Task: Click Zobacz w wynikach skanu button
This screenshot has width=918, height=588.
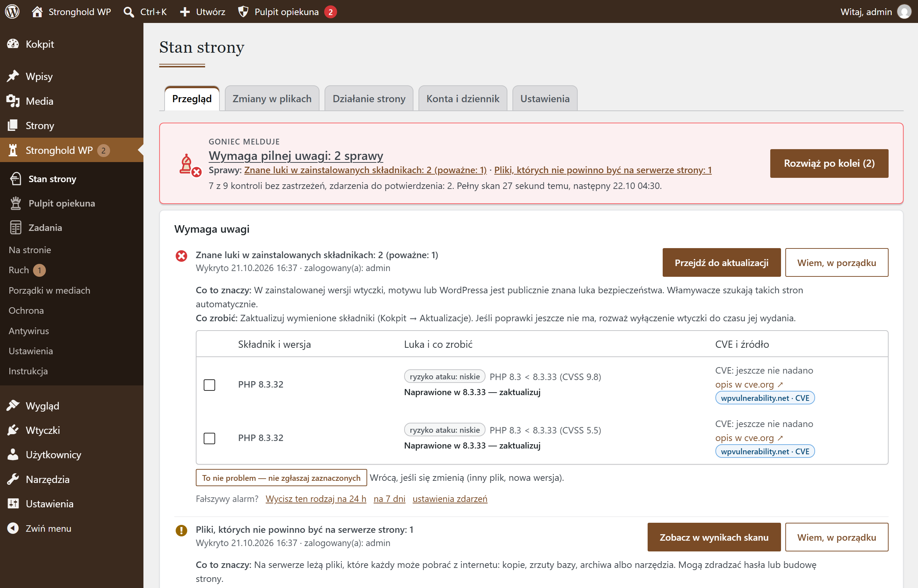Action: [x=714, y=537]
